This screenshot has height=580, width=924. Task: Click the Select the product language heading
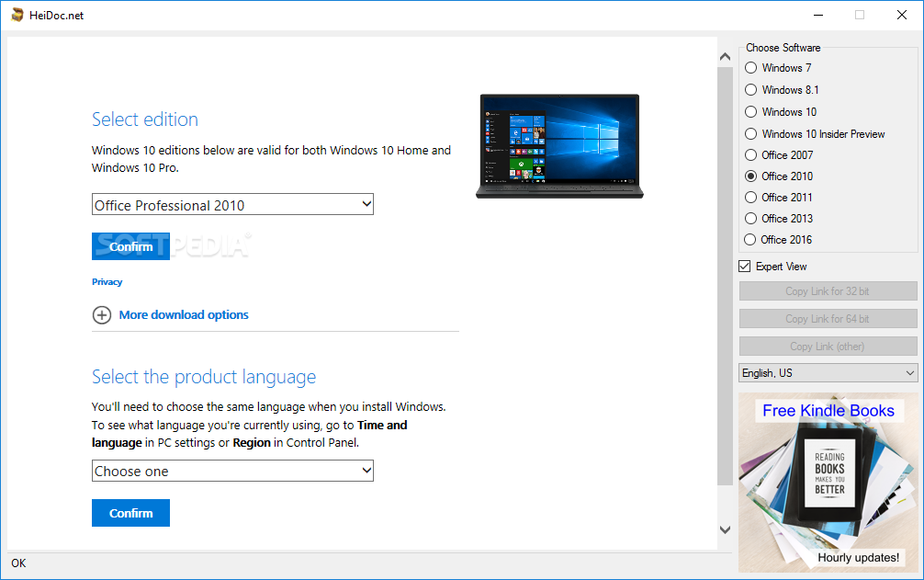[x=204, y=377]
